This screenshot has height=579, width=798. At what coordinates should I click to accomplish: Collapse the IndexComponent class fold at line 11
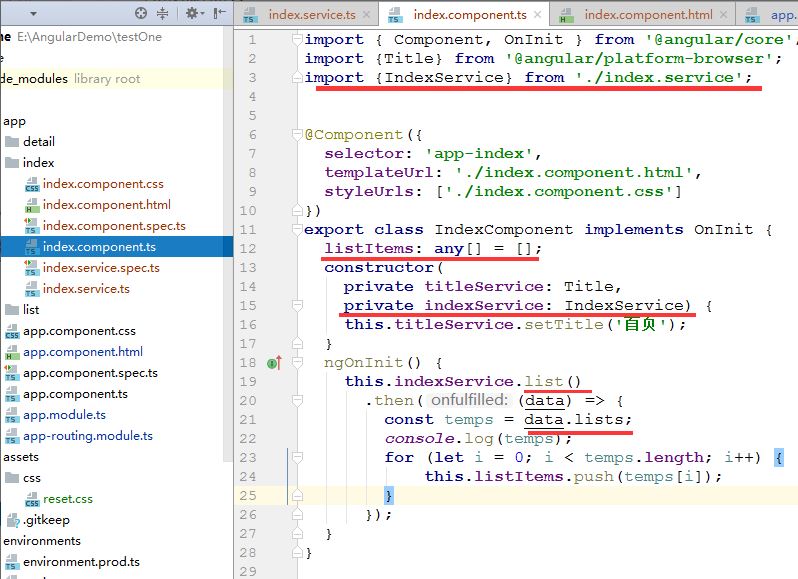point(297,229)
